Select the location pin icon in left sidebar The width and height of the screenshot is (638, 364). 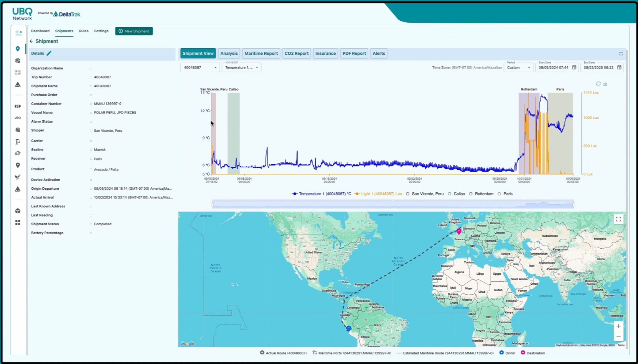pos(18,49)
